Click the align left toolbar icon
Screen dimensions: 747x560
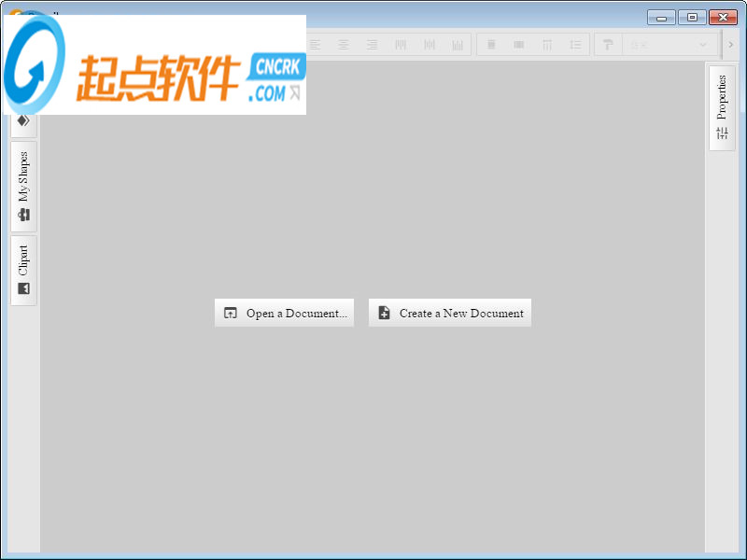pos(315,45)
